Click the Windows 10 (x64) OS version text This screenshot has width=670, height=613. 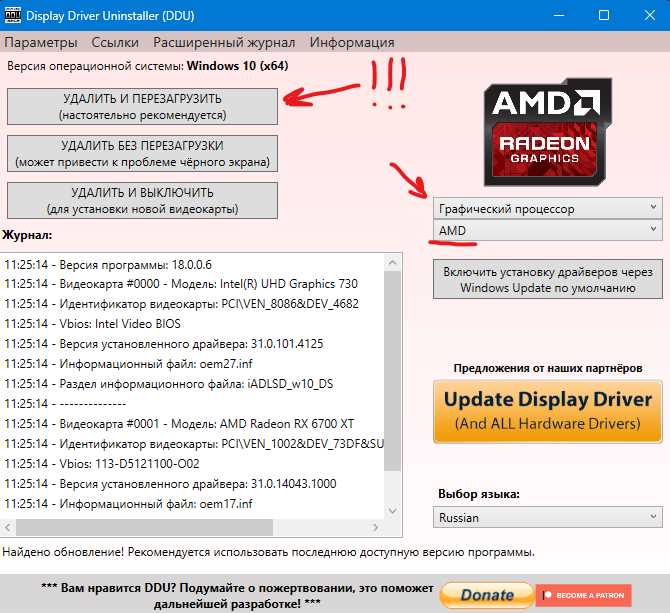[x=238, y=66]
